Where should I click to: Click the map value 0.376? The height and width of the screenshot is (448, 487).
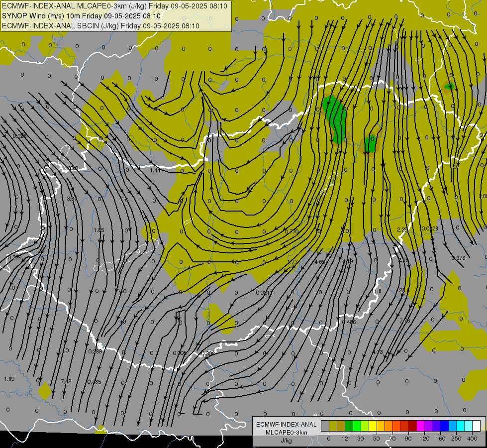point(459,258)
